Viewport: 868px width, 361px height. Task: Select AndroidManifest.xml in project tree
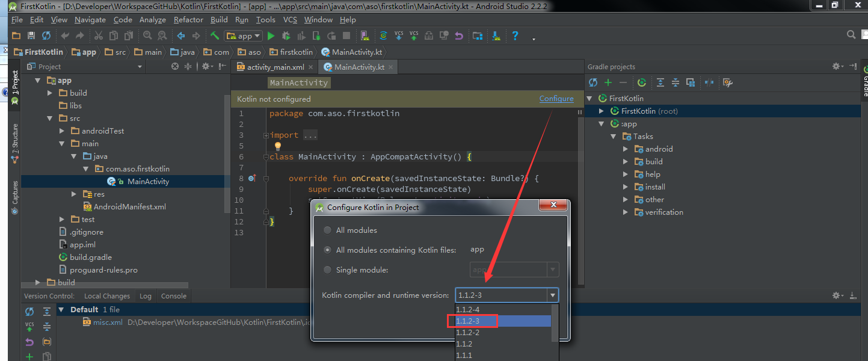coord(124,206)
